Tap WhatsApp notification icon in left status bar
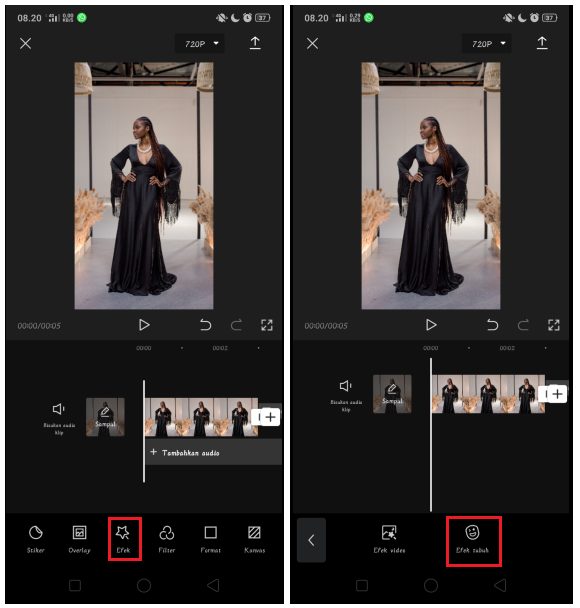580x608 pixels. (82, 18)
